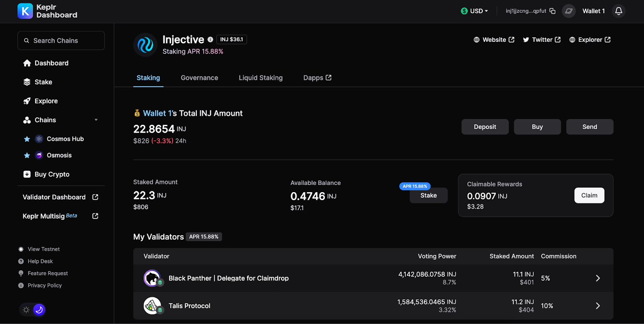Click the Chains cluster icon
Screen dimensions: 644x324
coord(27,120)
